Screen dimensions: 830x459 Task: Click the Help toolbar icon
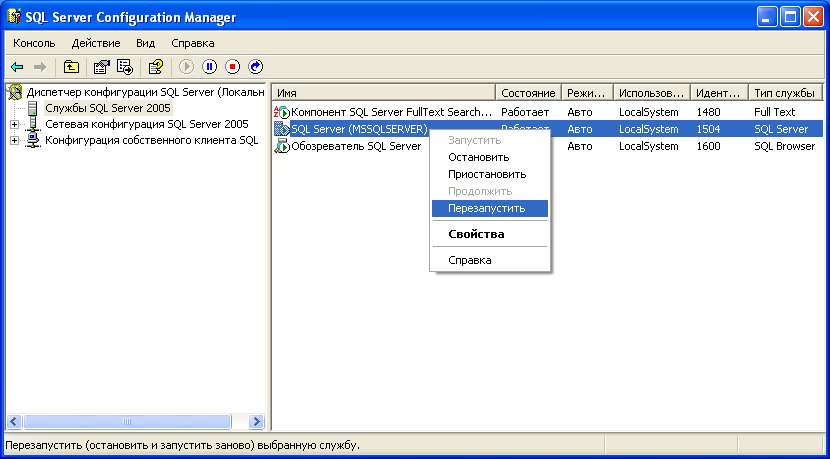155,67
